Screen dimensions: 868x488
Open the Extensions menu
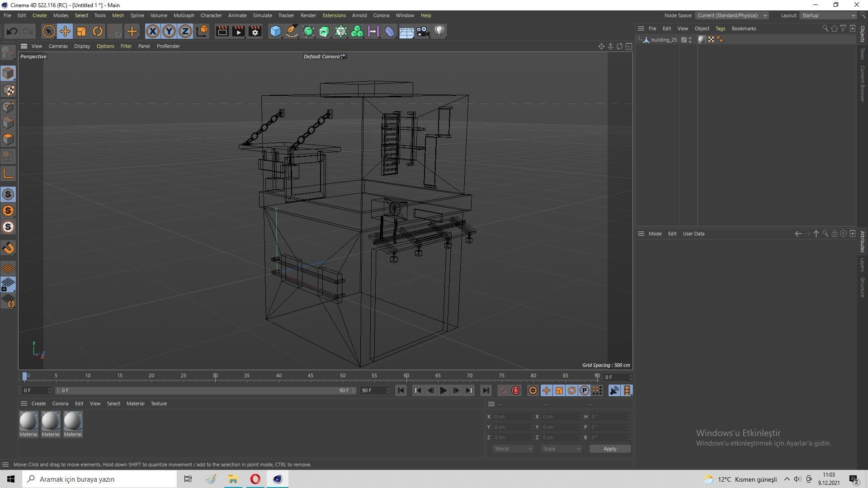click(334, 15)
